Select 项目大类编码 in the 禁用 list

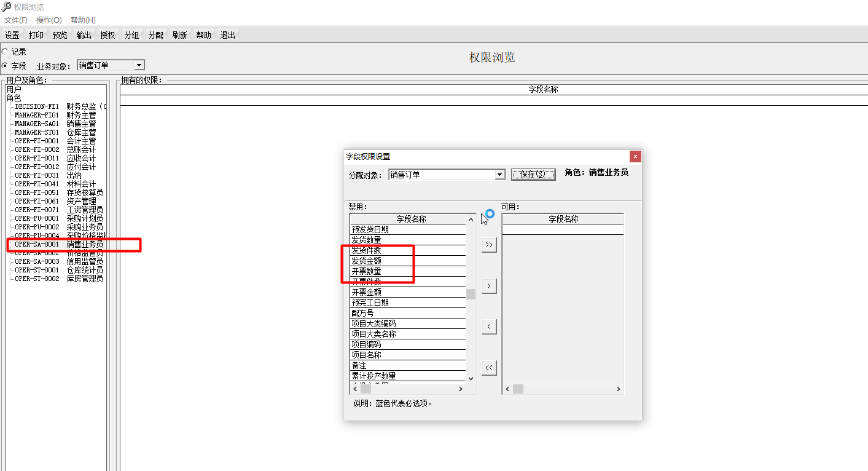click(408, 323)
